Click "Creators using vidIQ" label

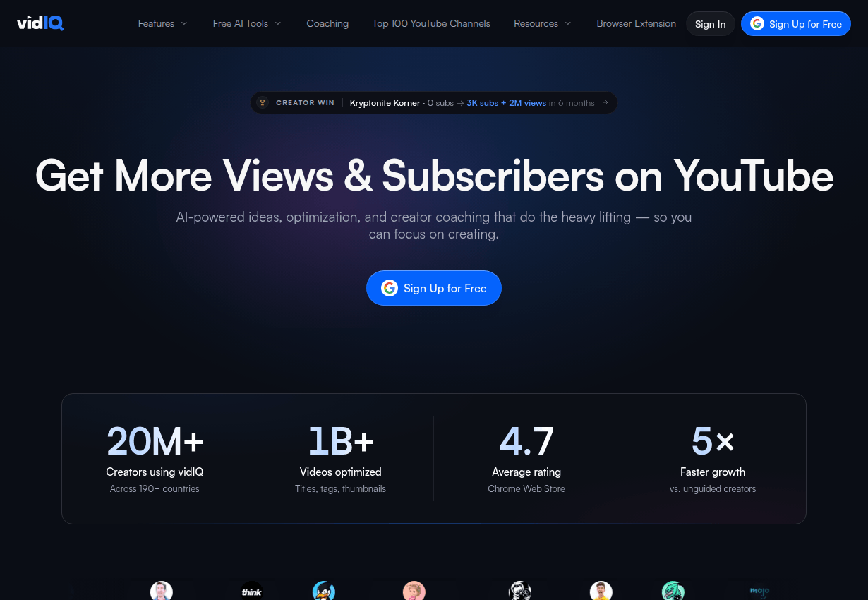click(x=155, y=472)
